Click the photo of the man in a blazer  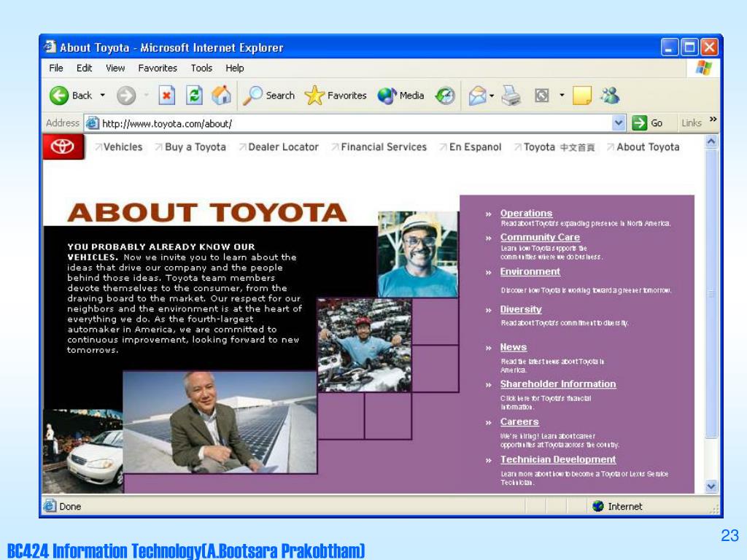click(220, 422)
